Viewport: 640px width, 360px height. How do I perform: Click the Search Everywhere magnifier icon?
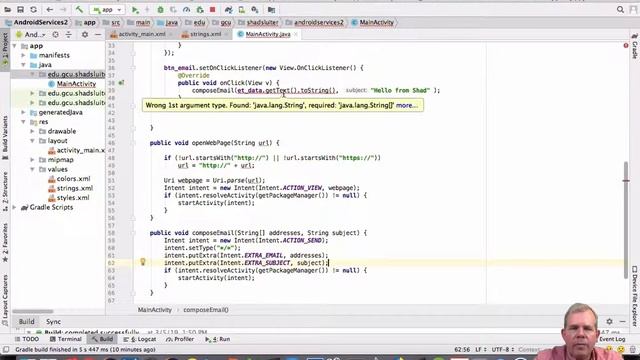pyautogui.click(x=620, y=9)
